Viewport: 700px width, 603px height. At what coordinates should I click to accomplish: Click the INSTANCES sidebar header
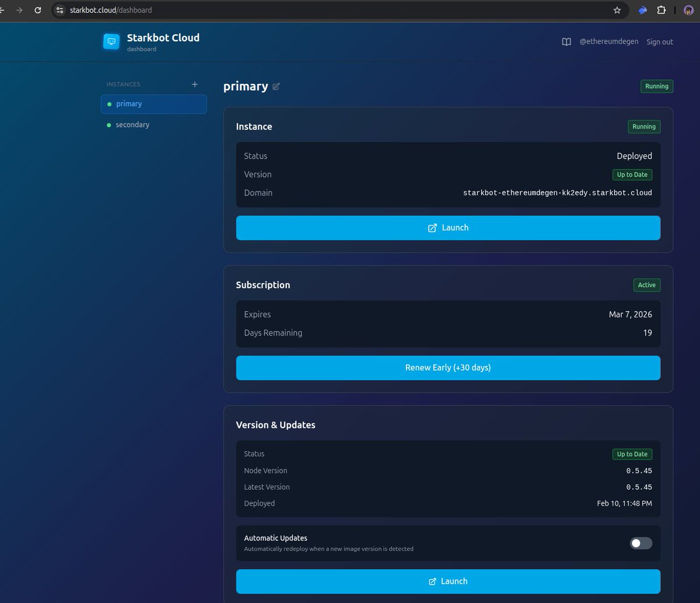point(124,85)
